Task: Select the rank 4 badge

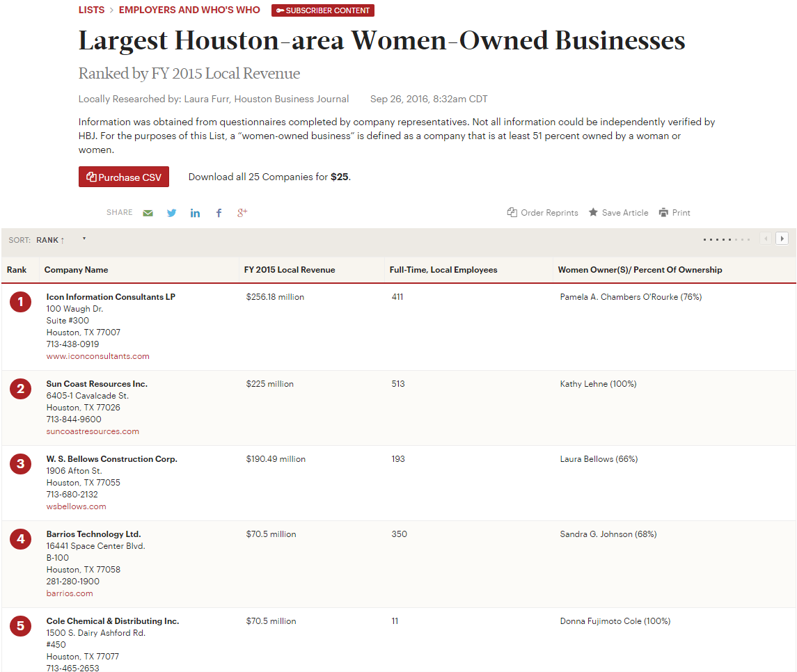Action: click(x=20, y=539)
